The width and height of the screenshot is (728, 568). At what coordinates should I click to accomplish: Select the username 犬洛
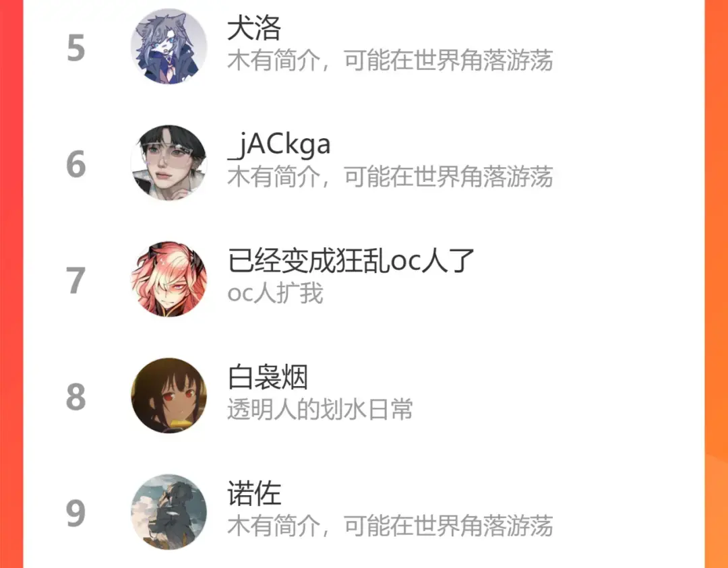(x=254, y=28)
